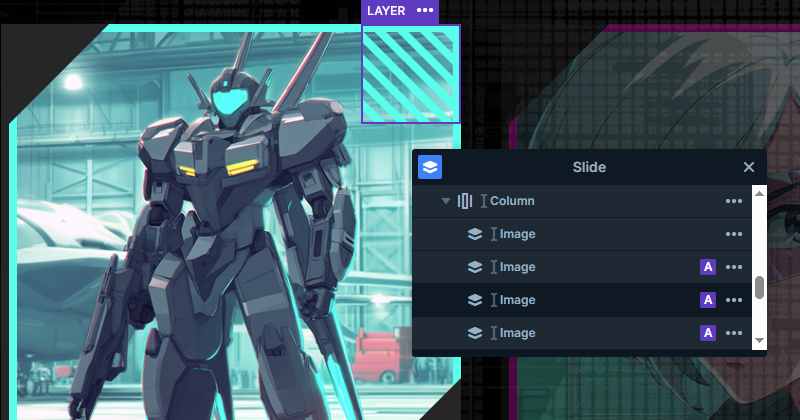800x420 pixels.
Task: Select the striped layer thumbnail under LAYER label
Action: click(x=411, y=74)
